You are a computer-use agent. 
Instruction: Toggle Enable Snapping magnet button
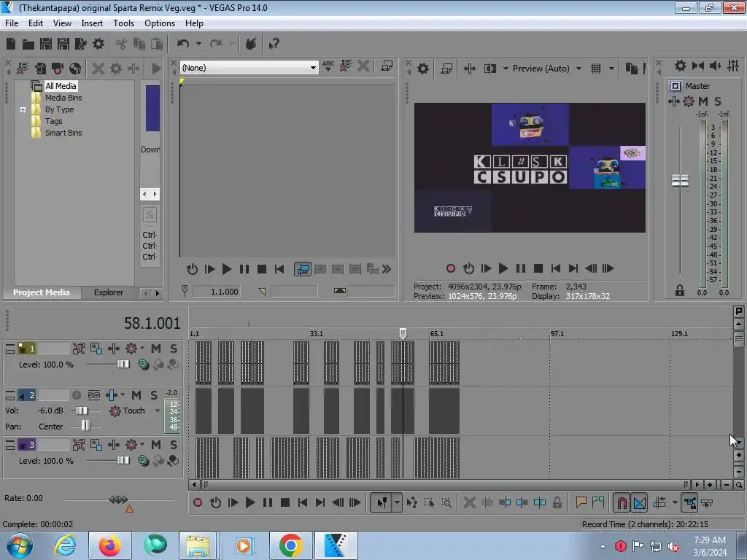[x=622, y=502]
